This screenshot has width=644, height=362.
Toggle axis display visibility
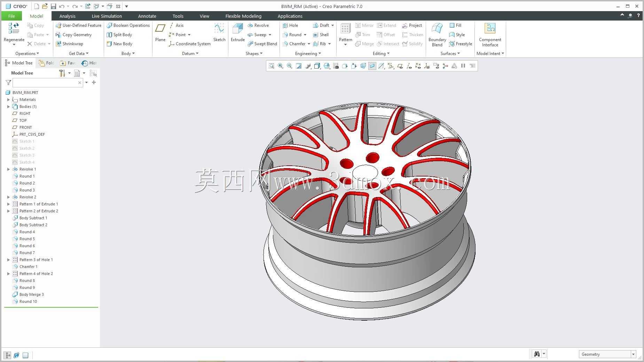click(409, 66)
